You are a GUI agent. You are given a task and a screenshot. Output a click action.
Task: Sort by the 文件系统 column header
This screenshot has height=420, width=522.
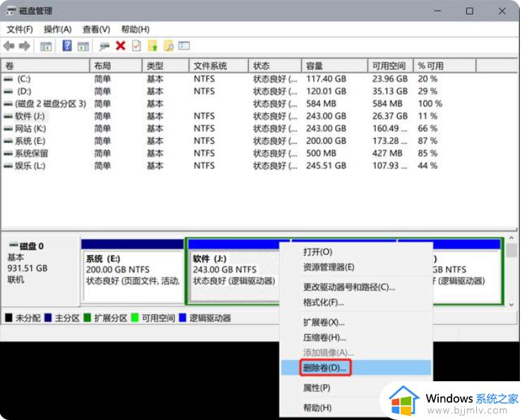tap(219, 66)
